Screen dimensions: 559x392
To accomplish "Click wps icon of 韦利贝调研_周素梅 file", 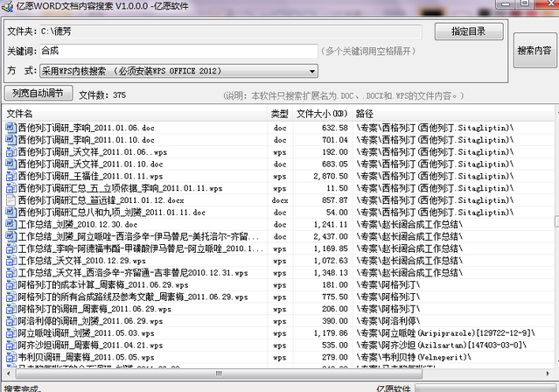I will (x=11, y=357).
